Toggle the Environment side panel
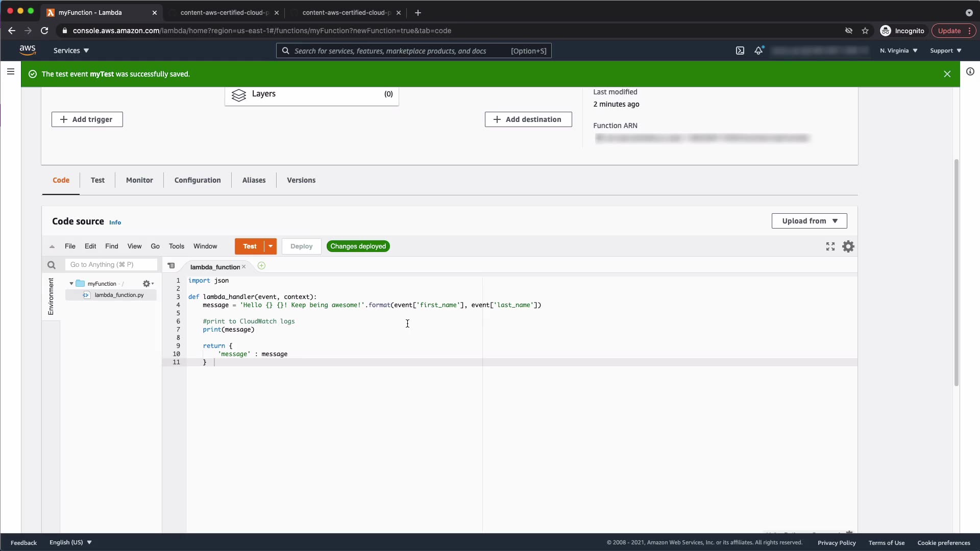The height and width of the screenshot is (551, 980). point(51,296)
